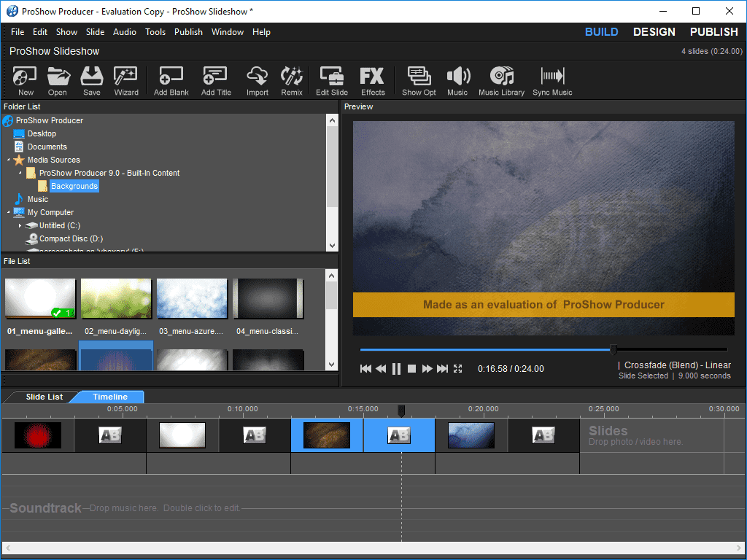Jump to start of preview playback

[365, 368]
